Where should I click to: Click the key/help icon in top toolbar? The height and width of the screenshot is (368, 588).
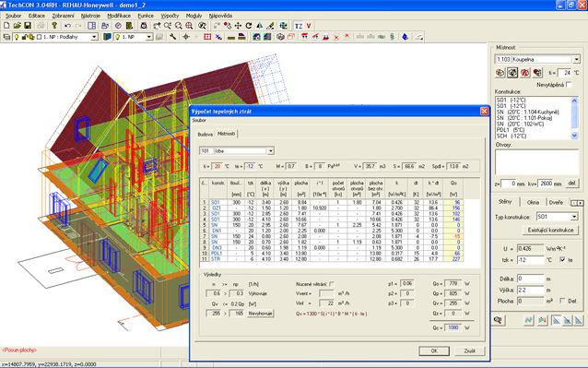click(x=54, y=26)
